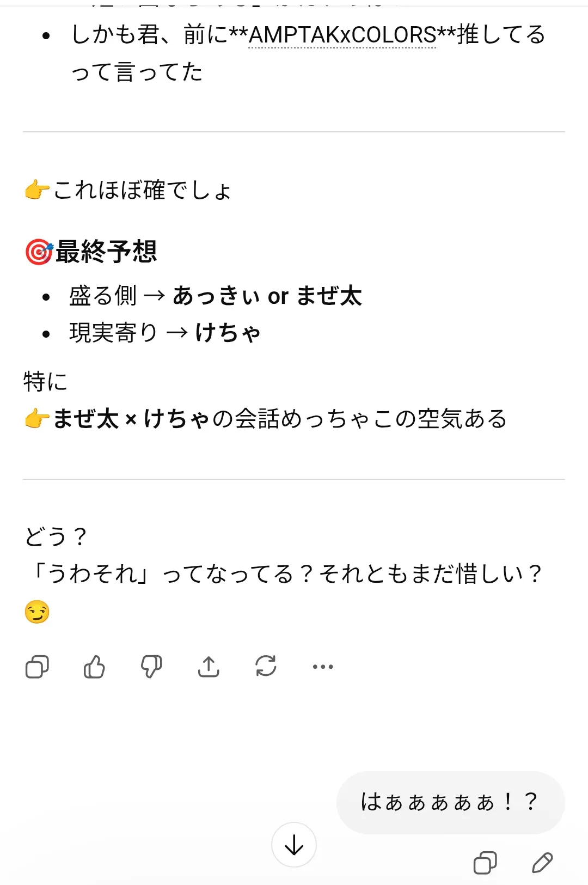Viewport: 588px width, 885px height.
Task: Tap the question line starting 「うわそれ」
Action: [283, 574]
